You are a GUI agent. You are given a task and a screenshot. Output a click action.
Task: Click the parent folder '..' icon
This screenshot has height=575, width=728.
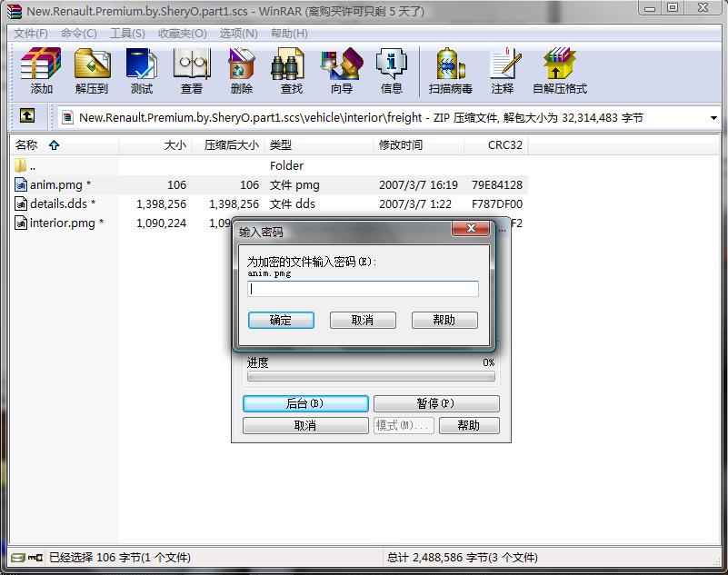(20, 164)
